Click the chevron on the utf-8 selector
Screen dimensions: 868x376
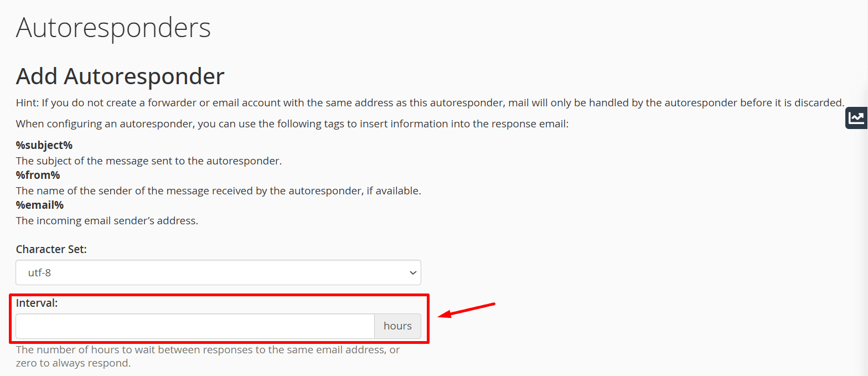pos(412,272)
